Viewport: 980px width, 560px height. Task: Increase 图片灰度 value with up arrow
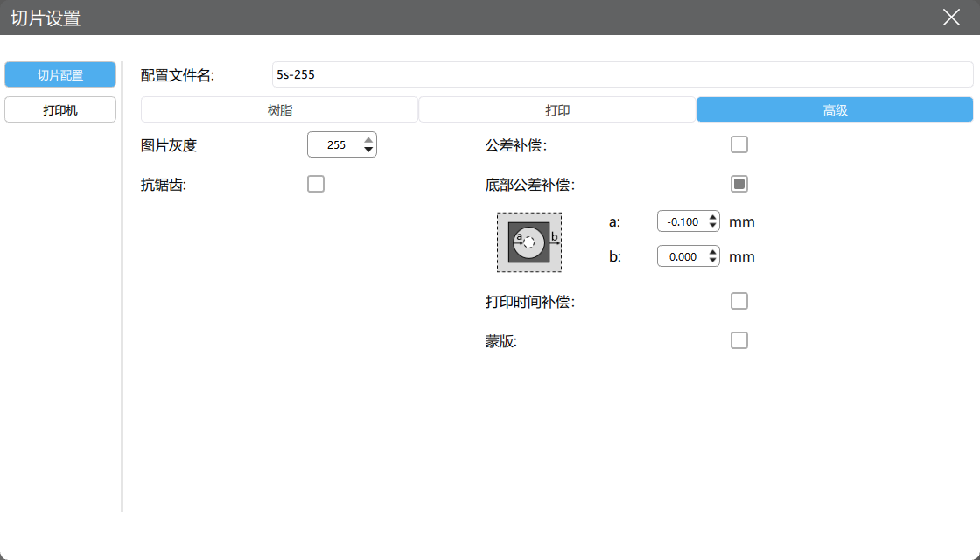point(368,139)
